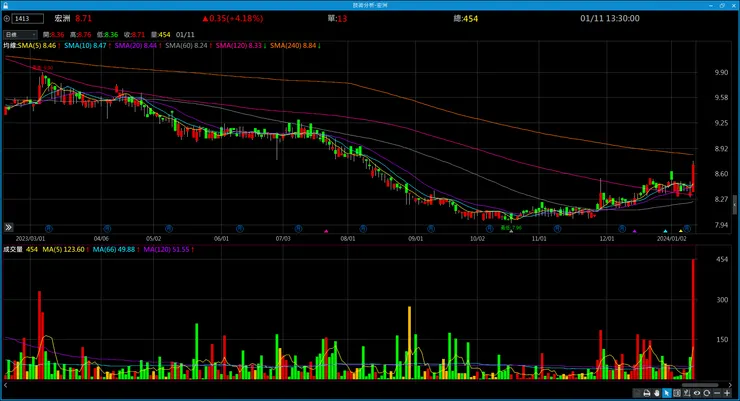Click the last price 8.71 beside 宏洲
The width and height of the screenshot is (740, 401).
pos(84,18)
